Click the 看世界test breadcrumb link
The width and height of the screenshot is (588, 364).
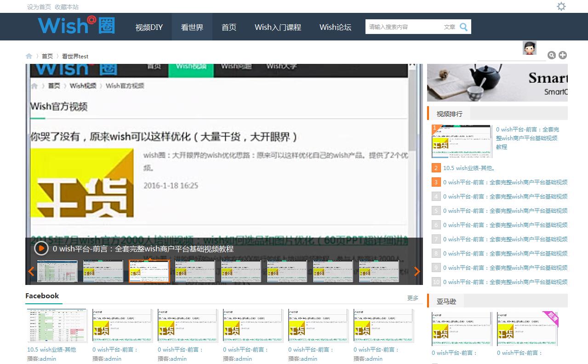(x=75, y=56)
